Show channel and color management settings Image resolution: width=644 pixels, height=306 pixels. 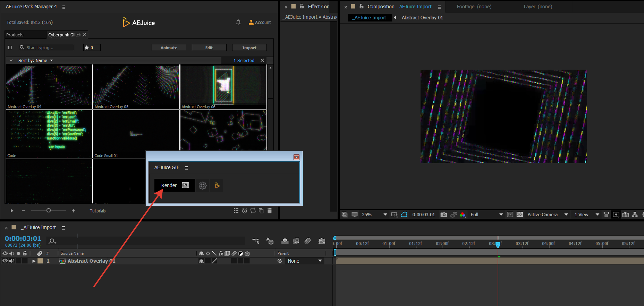(463, 215)
